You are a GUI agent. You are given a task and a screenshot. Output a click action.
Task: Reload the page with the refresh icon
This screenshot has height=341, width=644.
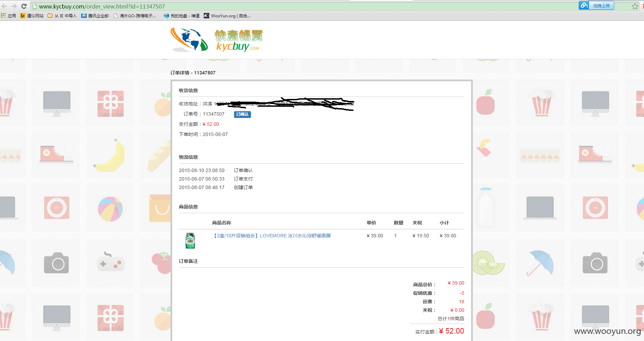point(24,6)
